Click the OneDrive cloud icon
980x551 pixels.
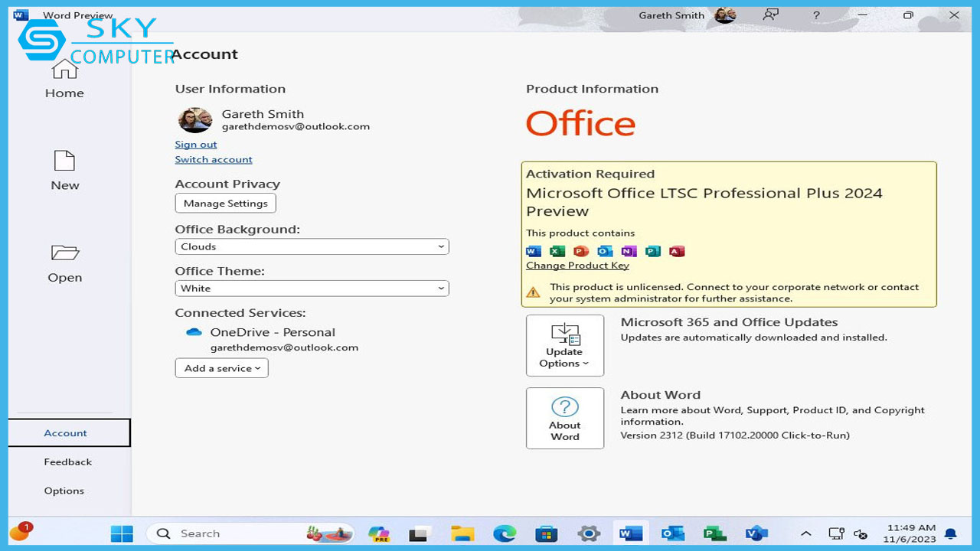tap(194, 332)
